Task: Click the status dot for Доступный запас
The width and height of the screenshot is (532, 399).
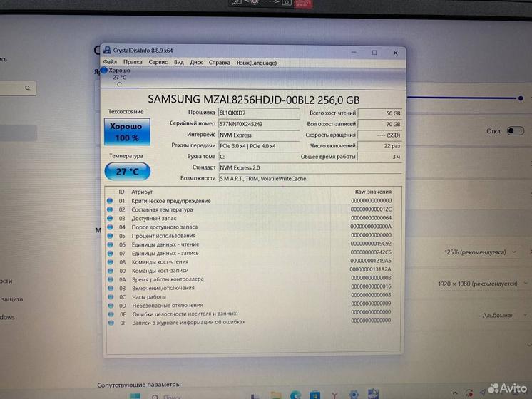Action: pos(110,218)
